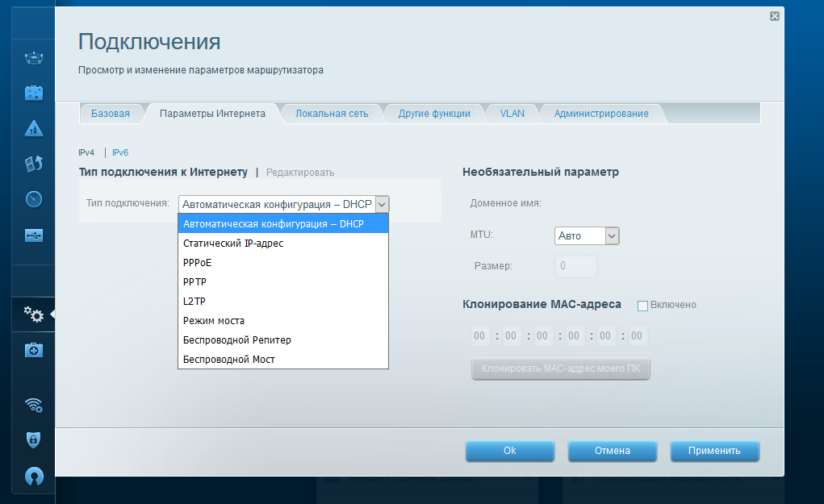Image resolution: width=824 pixels, height=504 pixels.
Task: Switch to Другие функции tab
Action: point(434,114)
